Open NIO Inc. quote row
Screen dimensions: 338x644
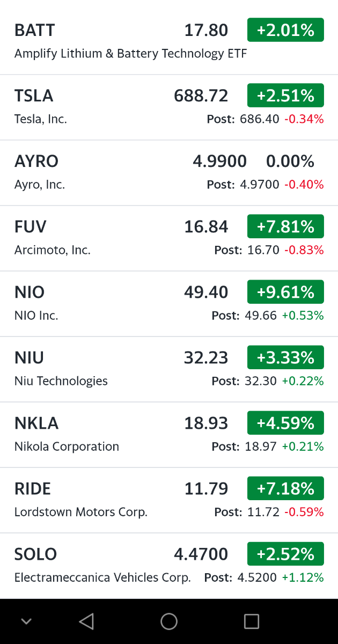(36, 316)
